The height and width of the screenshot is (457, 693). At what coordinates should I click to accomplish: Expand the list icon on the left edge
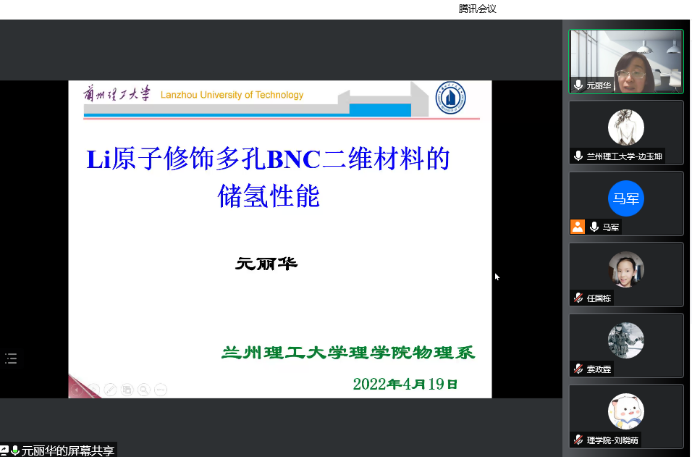point(11,358)
